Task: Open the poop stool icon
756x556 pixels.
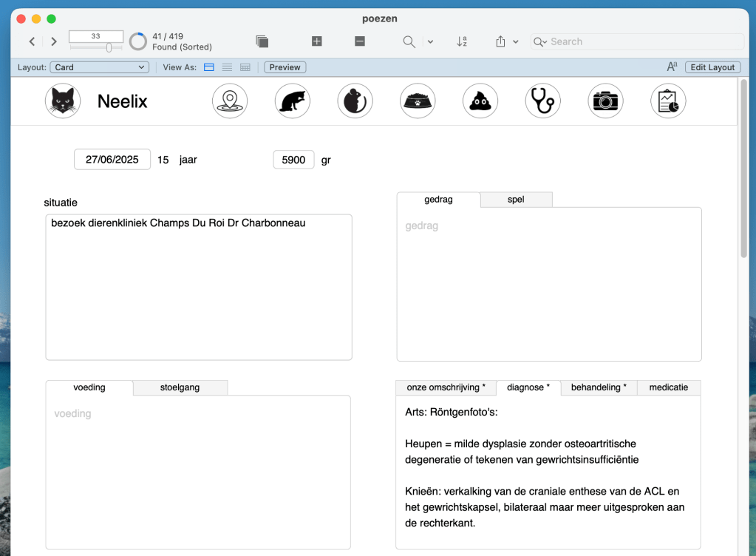Action: [480, 101]
